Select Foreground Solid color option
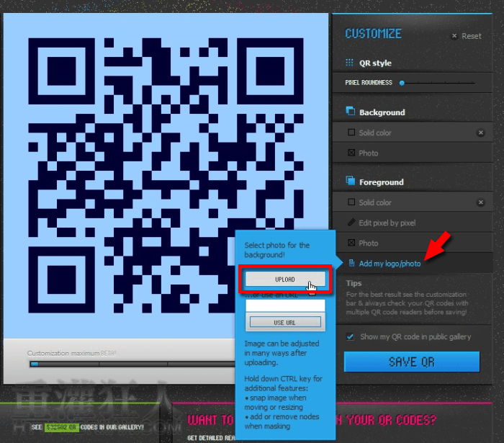504x443 pixels. coord(374,202)
